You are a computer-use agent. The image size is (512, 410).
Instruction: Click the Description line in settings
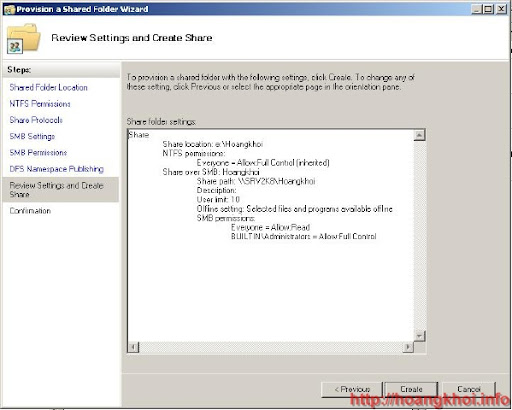(x=216, y=190)
